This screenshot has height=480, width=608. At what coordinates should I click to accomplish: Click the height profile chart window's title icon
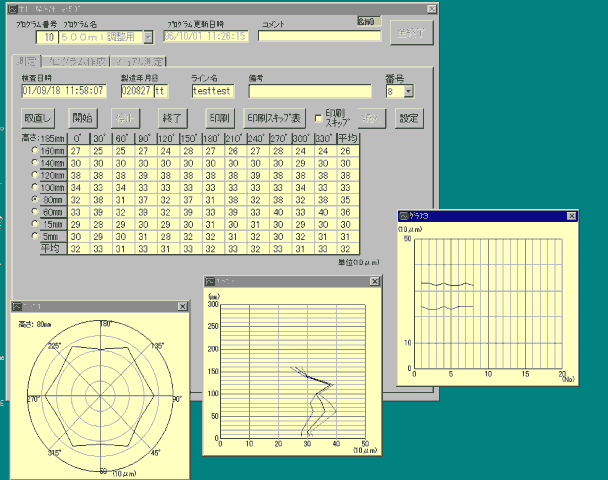pyautogui.click(x=209, y=281)
